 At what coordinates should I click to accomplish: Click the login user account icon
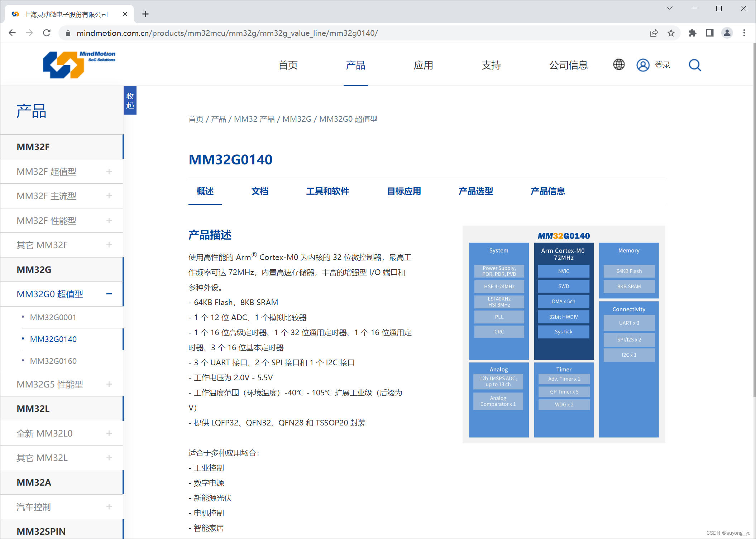tap(643, 64)
